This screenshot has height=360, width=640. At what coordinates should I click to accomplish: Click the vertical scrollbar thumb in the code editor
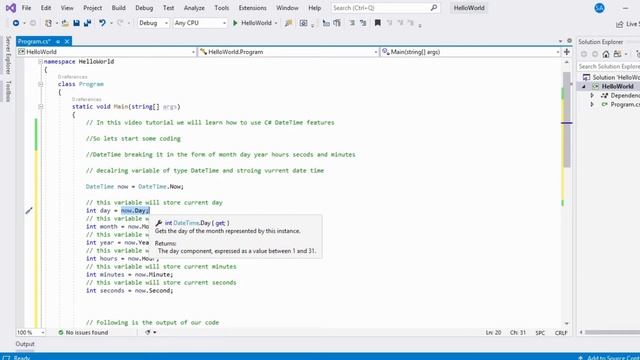tap(567, 120)
